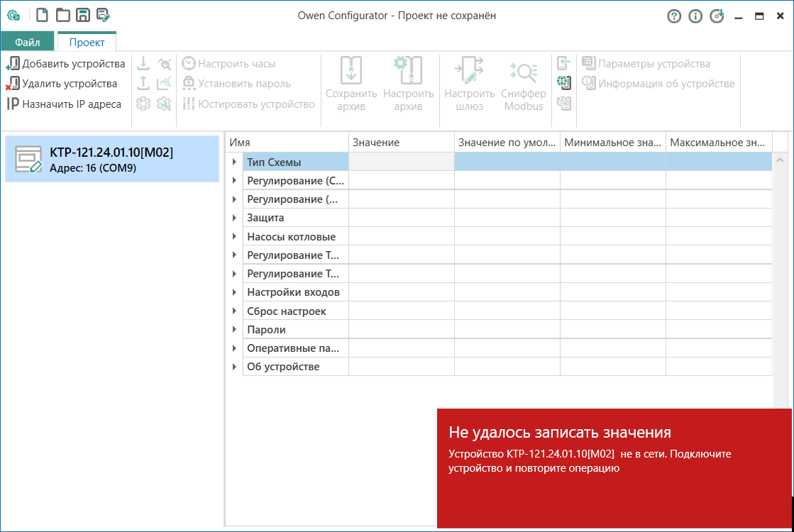Expand the Насосы котловые group

pos(234,237)
